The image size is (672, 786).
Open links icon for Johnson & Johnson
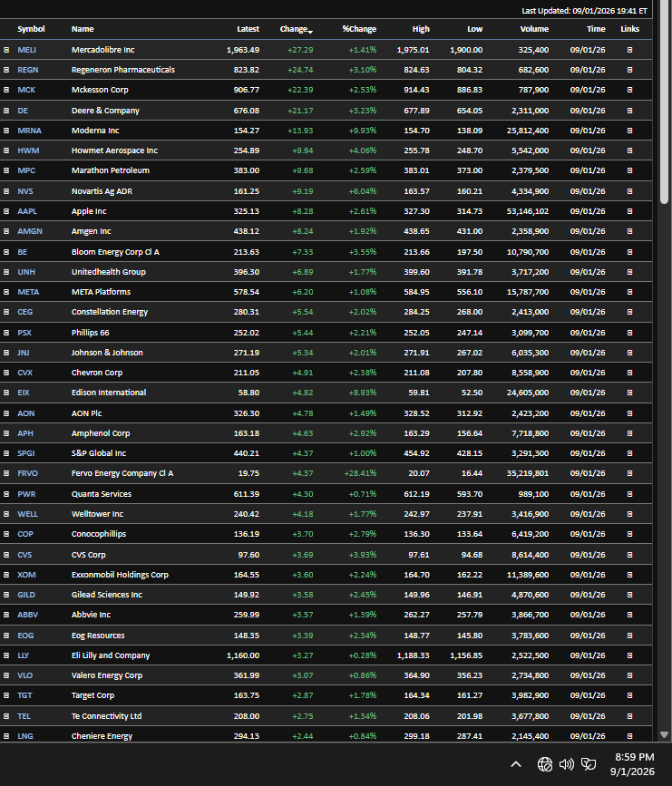pos(630,353)
